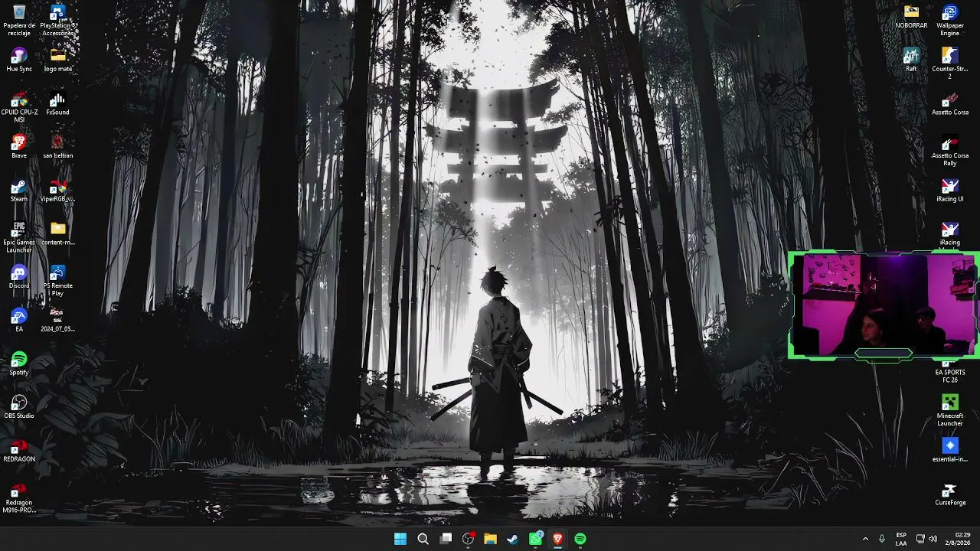
Task: Select the Epic Games Launcher icon
Action: (19, 238)
